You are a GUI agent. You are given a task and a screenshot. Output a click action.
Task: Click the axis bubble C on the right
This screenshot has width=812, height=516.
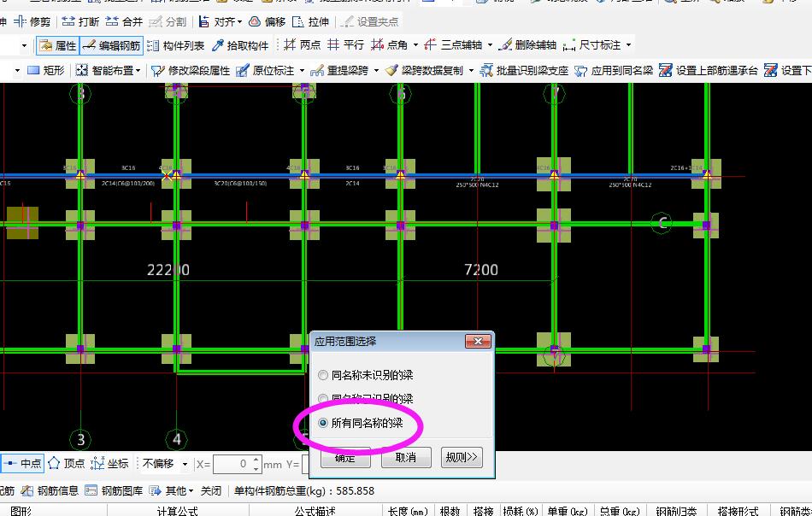[662, 223]
